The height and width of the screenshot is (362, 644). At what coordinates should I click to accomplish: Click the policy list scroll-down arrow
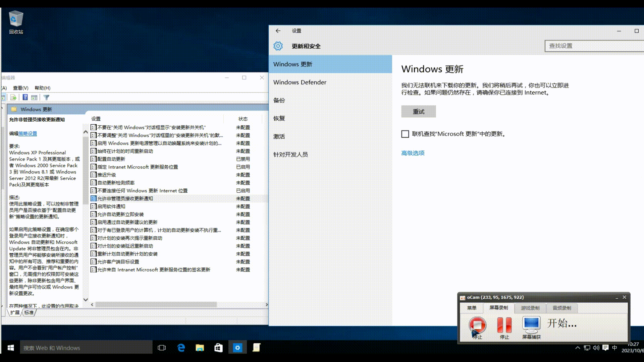(x=86, y=300)
